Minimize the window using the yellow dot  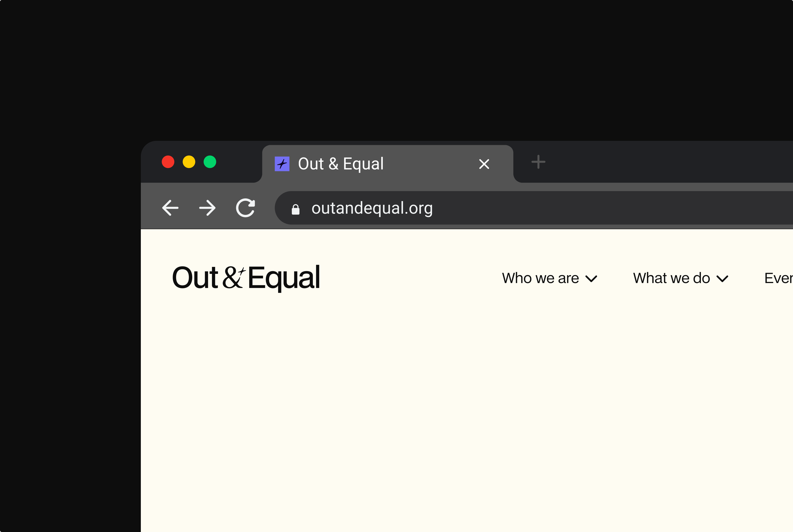[x=189, y=162]
